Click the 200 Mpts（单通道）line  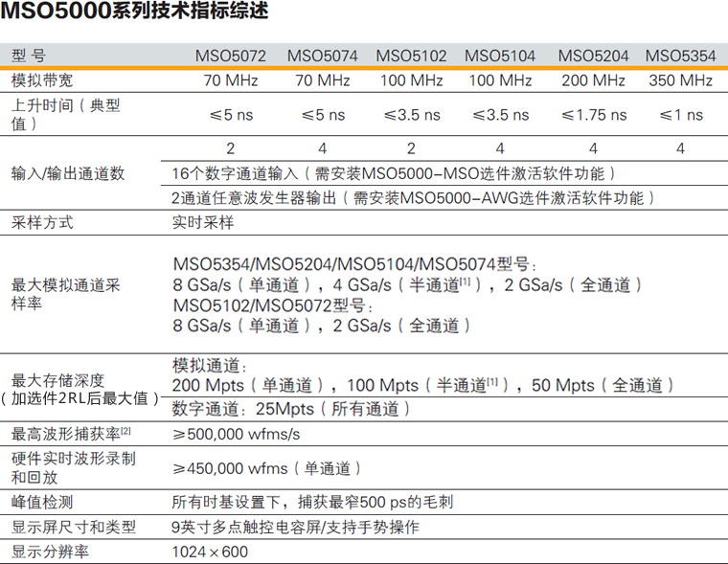point(423,385)
